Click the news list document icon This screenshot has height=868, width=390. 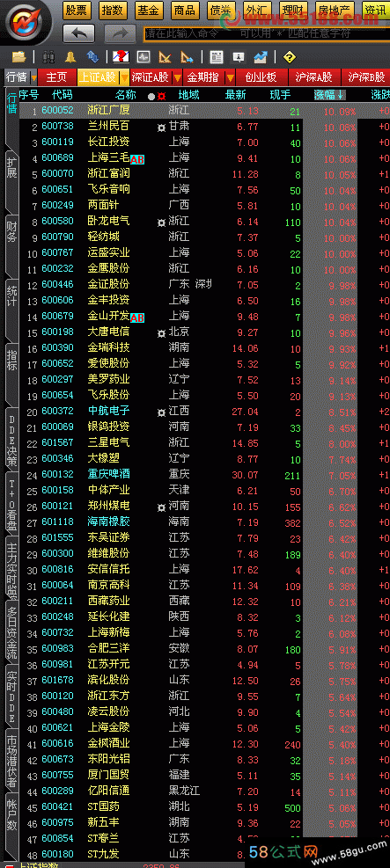(x=216, y=56)
